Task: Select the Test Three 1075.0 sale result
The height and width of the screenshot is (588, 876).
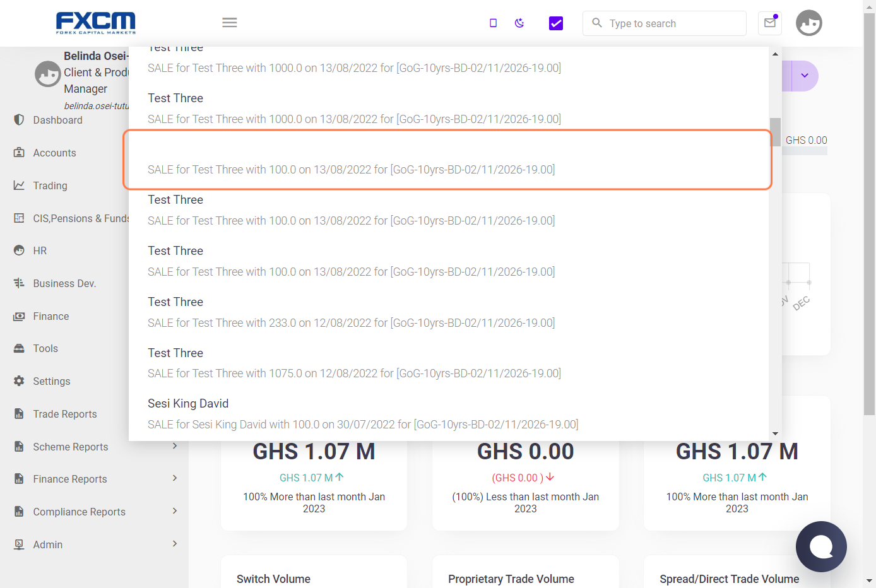Action: coord(449,363)
